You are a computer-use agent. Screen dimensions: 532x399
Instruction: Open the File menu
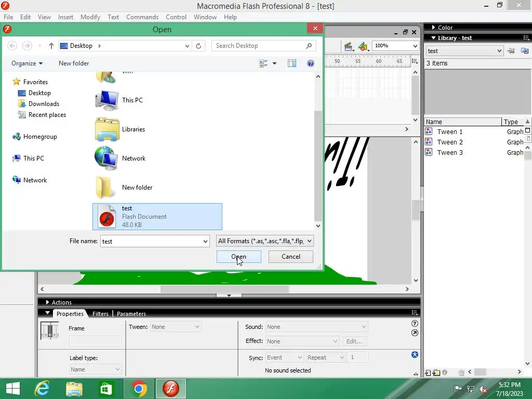coord(8,17)
